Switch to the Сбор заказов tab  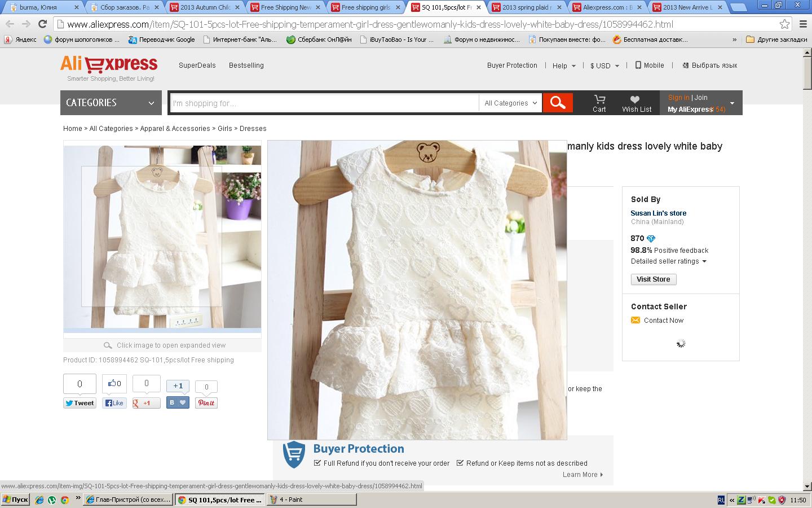(x=125, y=7)
